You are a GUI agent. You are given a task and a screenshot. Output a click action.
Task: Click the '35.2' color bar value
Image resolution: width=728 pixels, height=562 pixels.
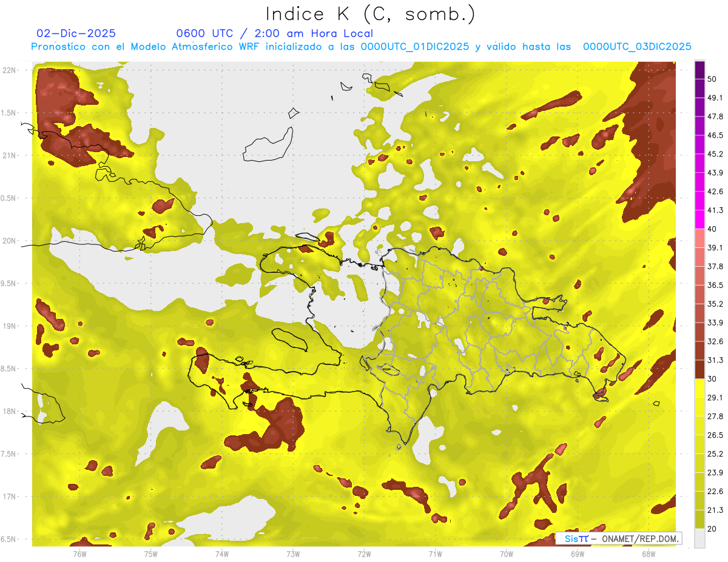(x=715, y=304)
